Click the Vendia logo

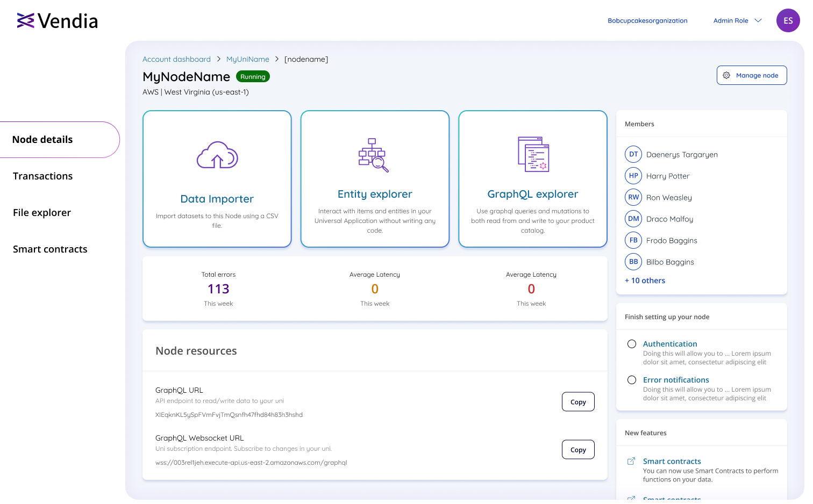coord(58,21)
